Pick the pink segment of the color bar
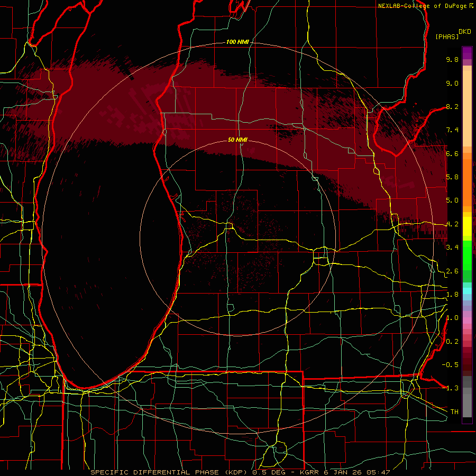The width and height of the screenshot is (476, 476). pos(467,321)
